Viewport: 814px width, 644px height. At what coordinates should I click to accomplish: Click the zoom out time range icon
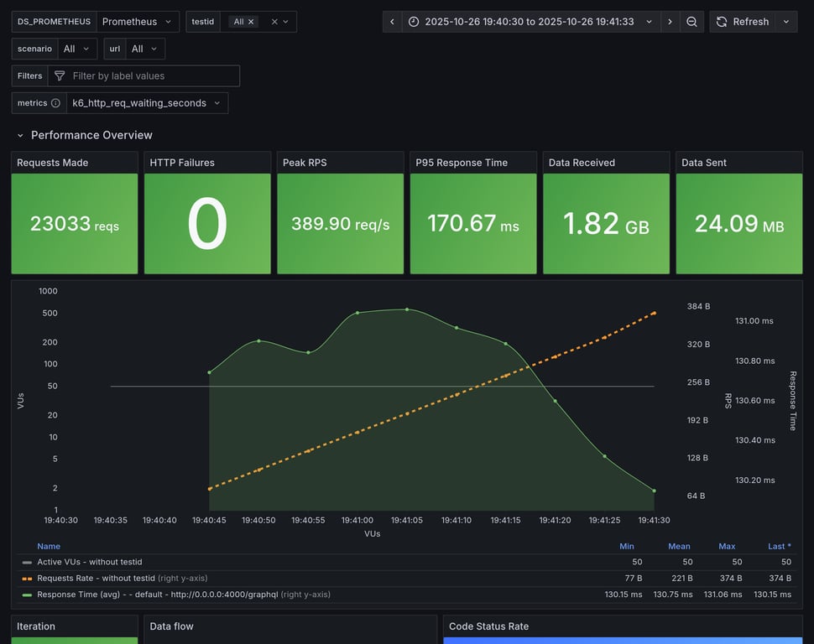[x=691, y=22]
